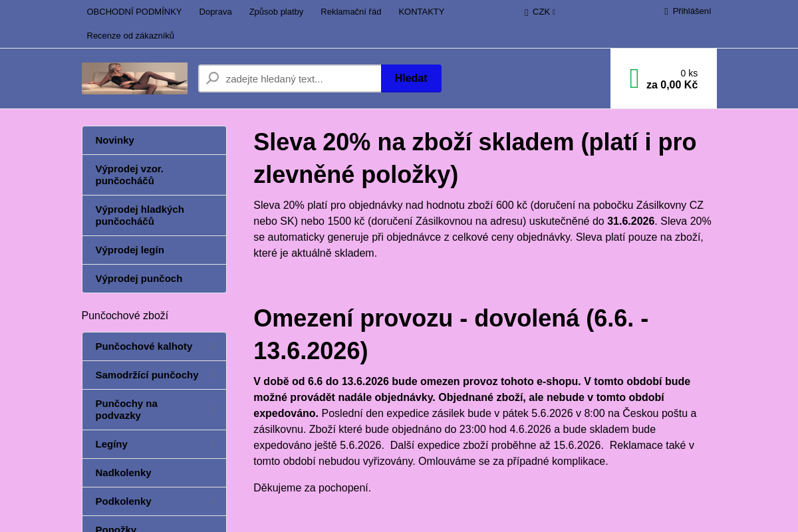Select Výprodej legín category
Image resolution: width=798 pixels, height=532 pixels.
pyautogui.click(x=154, y=250)
